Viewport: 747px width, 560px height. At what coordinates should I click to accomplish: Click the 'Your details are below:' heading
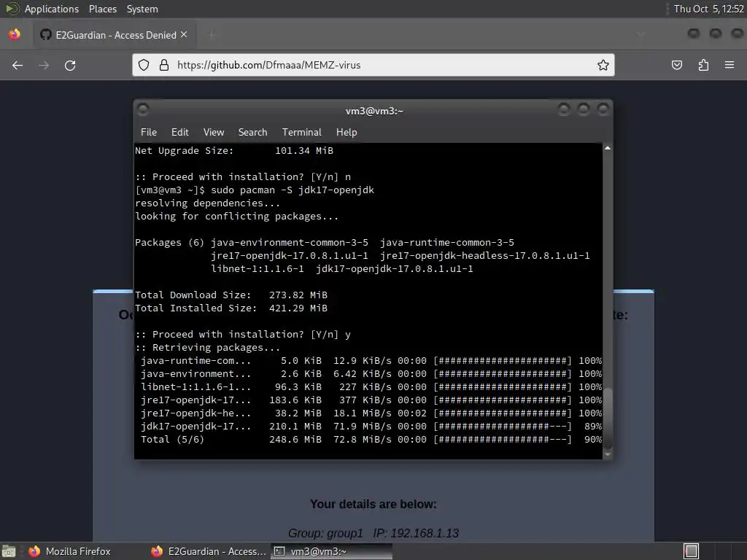pyautogui.click(x=373, y=505)
